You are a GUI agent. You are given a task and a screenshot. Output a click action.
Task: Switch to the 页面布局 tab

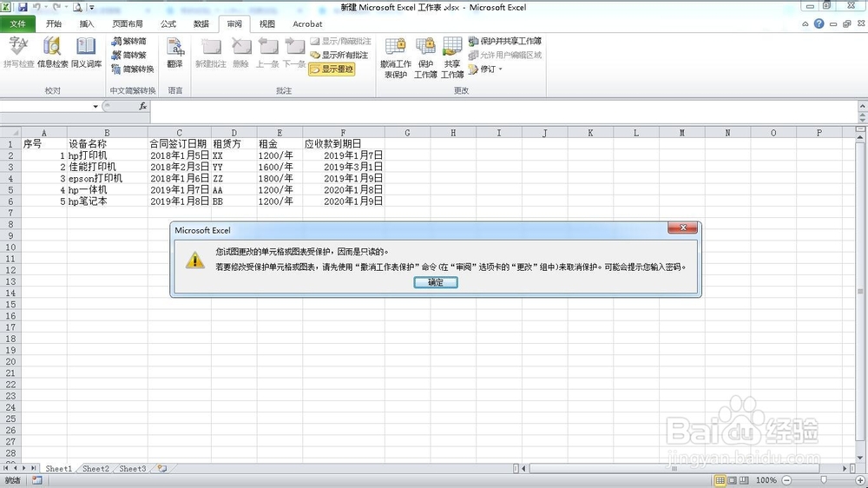pyautogui.click(x=128, y=23)
